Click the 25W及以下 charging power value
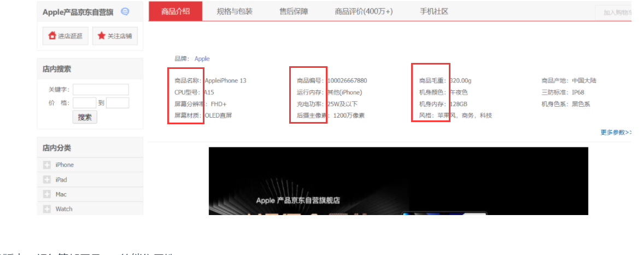 [342, 104]
